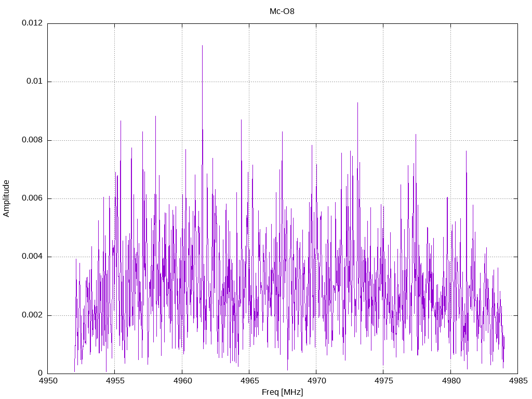The height and width of the screenshot is (399, 532).
Task: Click x-axis tick label 4980
Action: coord(451,381)
